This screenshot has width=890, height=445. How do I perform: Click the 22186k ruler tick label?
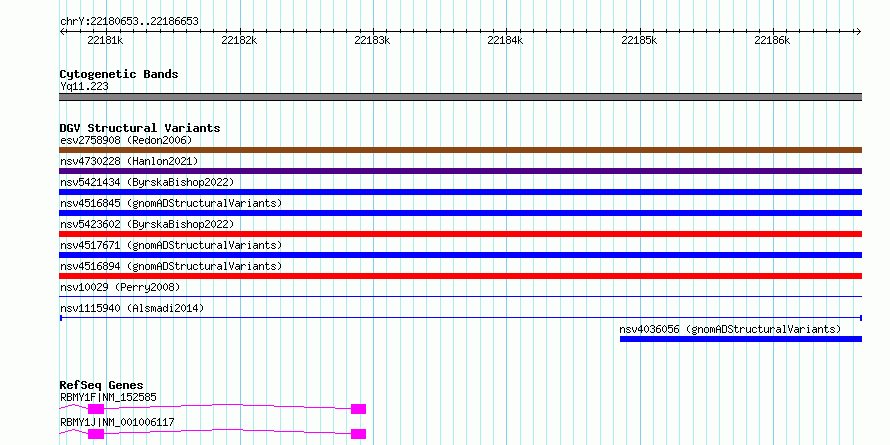(x=772, y=40)
